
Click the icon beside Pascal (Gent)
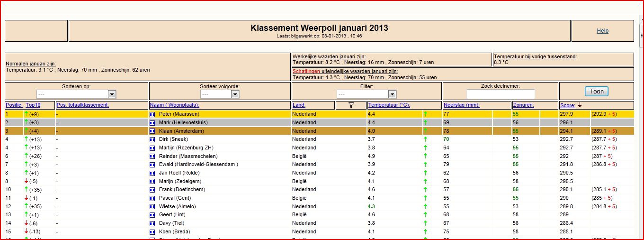(152, 198)
